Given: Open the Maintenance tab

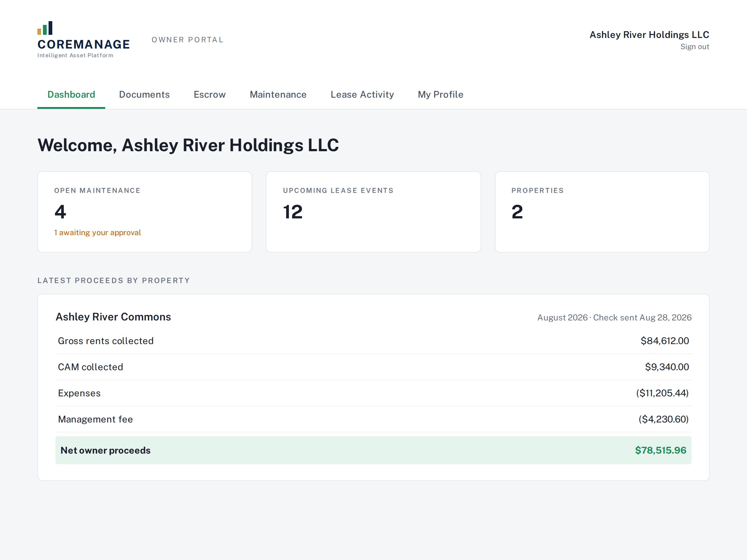Looking at the screenshot, I should click(x=278, y=95).
